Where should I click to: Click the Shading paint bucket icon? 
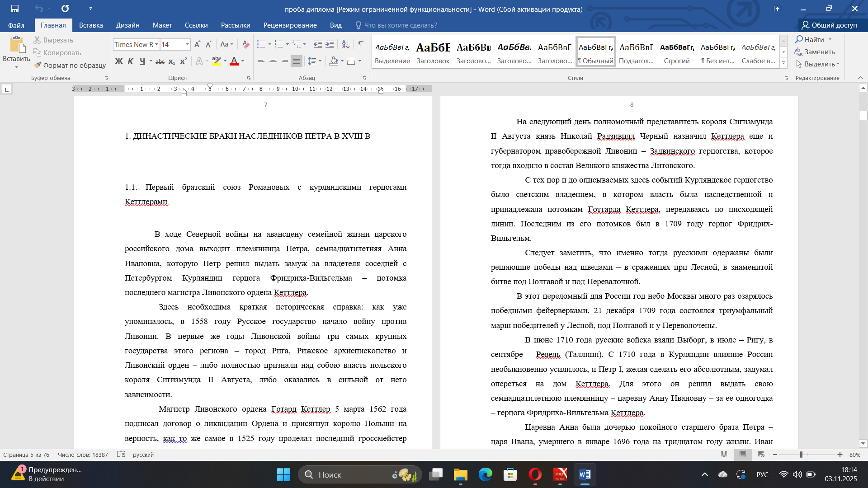point(334,61)
